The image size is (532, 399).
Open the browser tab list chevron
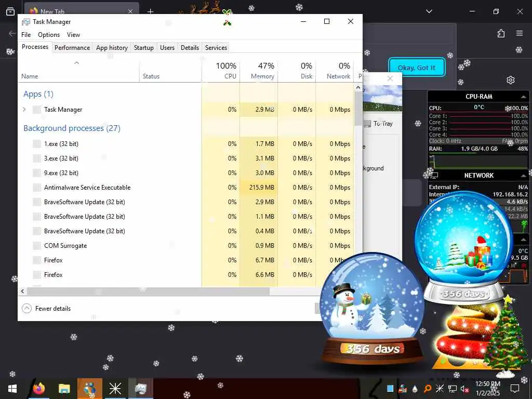pyautogui.click(x=429, y=11)
